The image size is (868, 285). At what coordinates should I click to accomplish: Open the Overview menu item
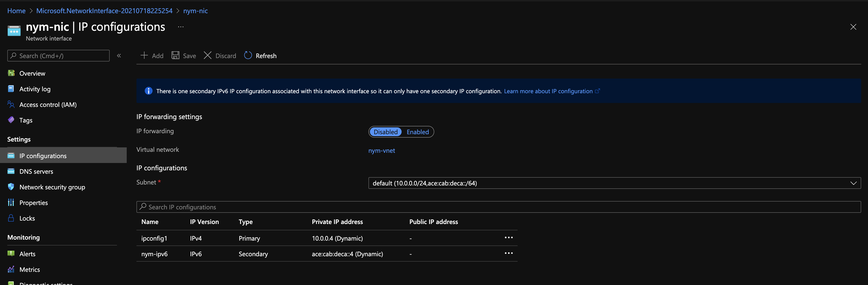coord(32,73)
